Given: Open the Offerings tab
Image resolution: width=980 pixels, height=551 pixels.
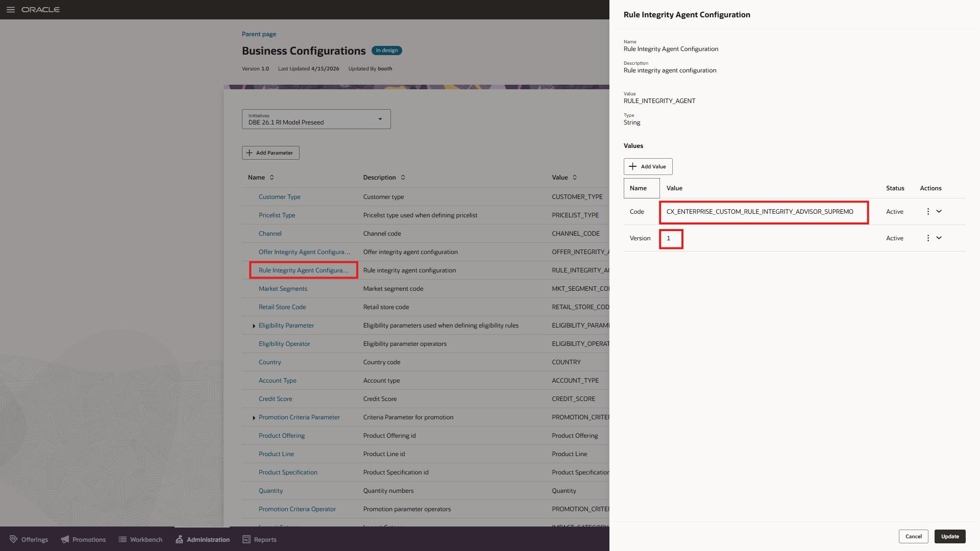Looking at the screenshot, I should pos(29,539).
